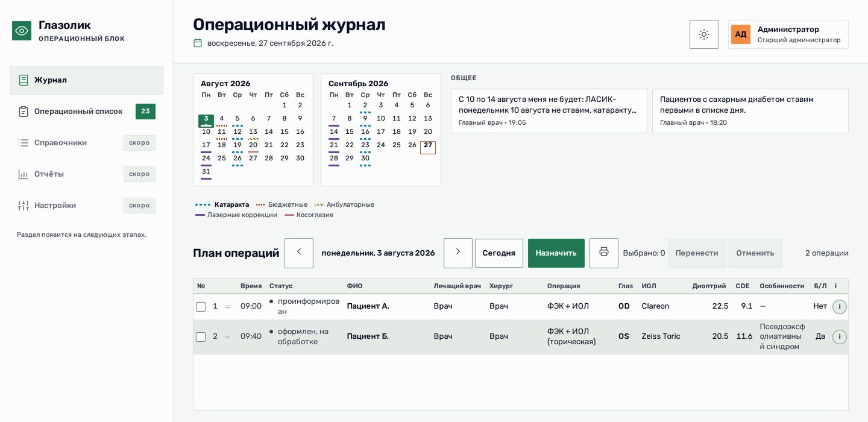Screen dimensions: 868x422
Task: Select September 27 in the calendar
Action: coord(428,146)
